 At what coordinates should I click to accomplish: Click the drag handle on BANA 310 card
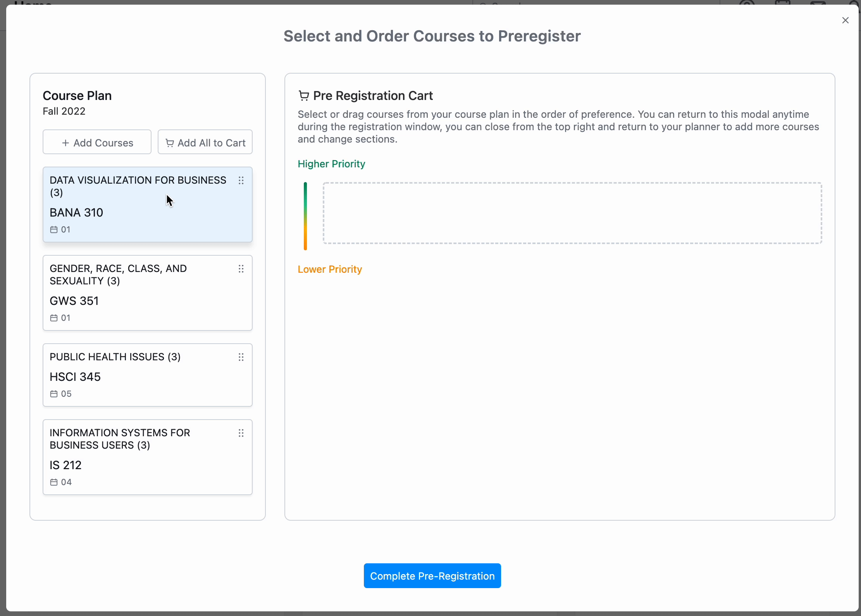pyautogui.click(x=241, y=181)
